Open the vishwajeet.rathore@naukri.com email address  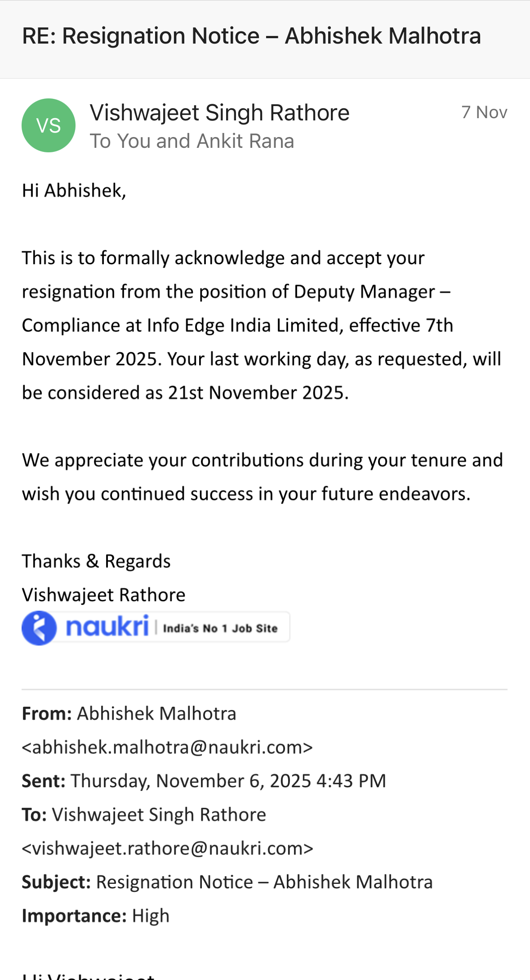click(x=167, y=848)
